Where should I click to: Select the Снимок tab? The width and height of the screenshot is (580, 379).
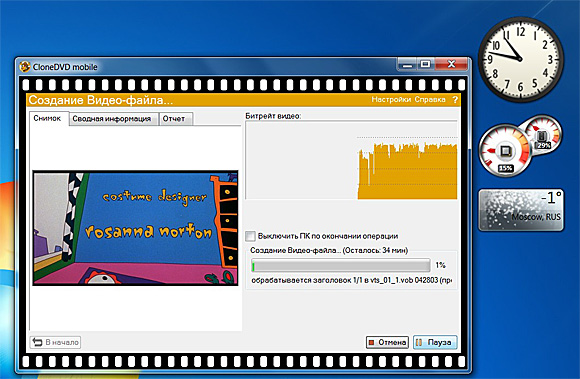47,118
